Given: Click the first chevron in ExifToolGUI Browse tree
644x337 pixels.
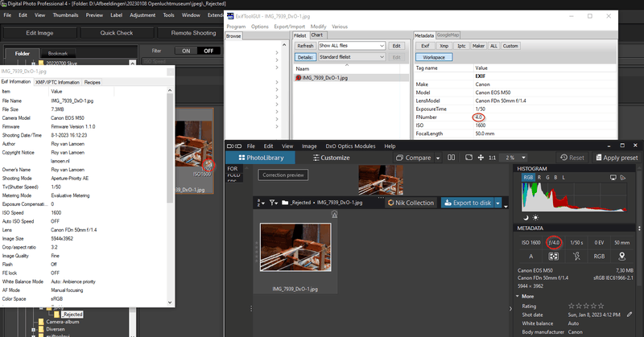Looking at the screenshot, I should pyautogui.click(x=277, y=52).
